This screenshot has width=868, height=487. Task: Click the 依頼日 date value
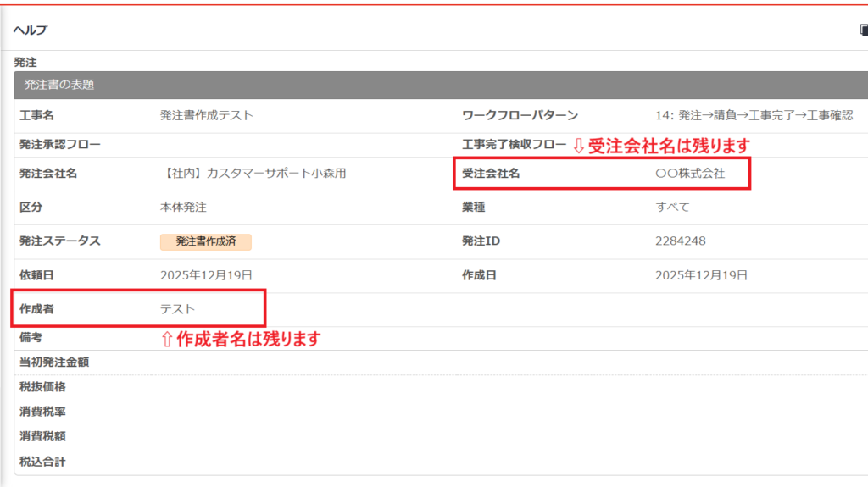[206, 274]
